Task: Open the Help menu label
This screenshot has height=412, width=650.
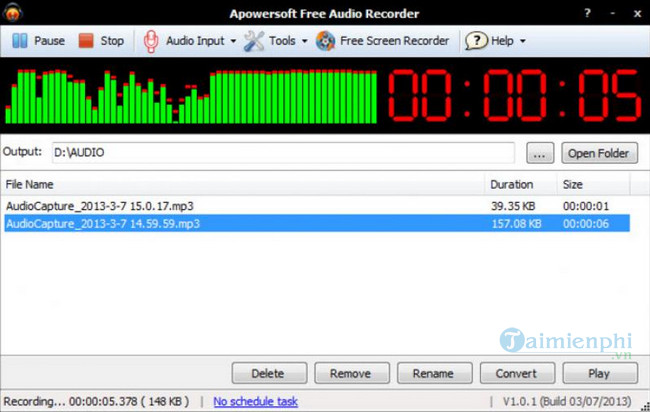Action: (x=502, y=41)
